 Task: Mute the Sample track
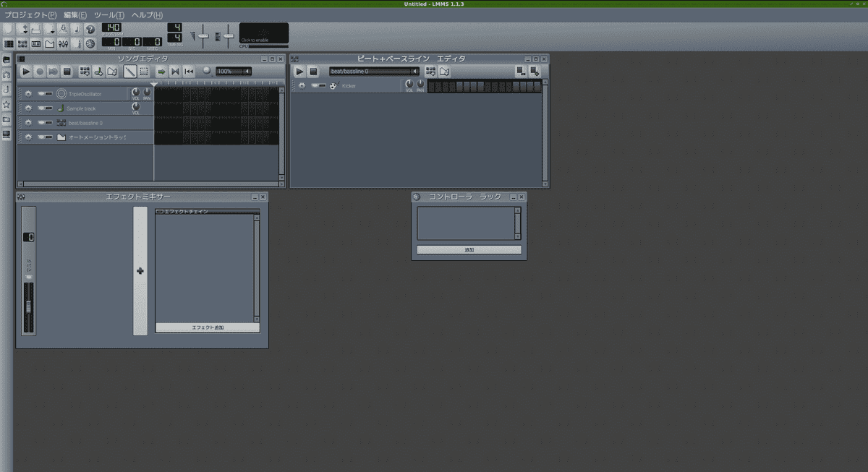[x=41, y=108]
